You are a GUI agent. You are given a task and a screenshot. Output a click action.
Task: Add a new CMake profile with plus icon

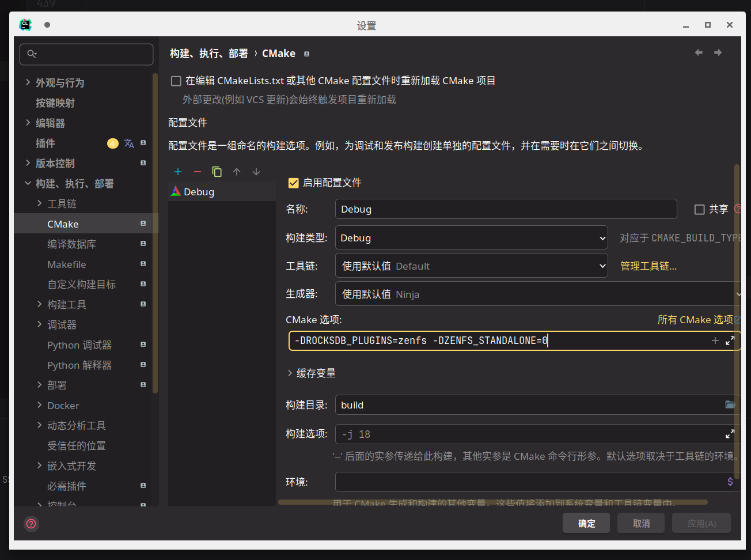tap(178, 172)
